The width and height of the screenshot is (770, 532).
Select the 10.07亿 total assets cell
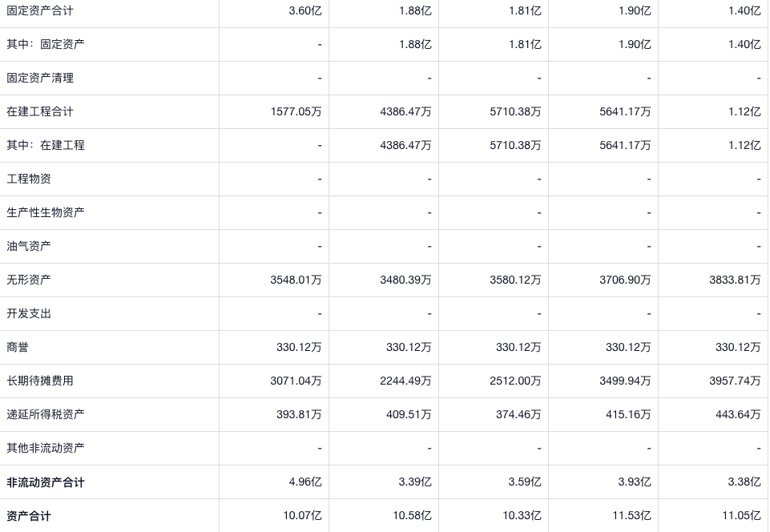(x=302, y=515)
